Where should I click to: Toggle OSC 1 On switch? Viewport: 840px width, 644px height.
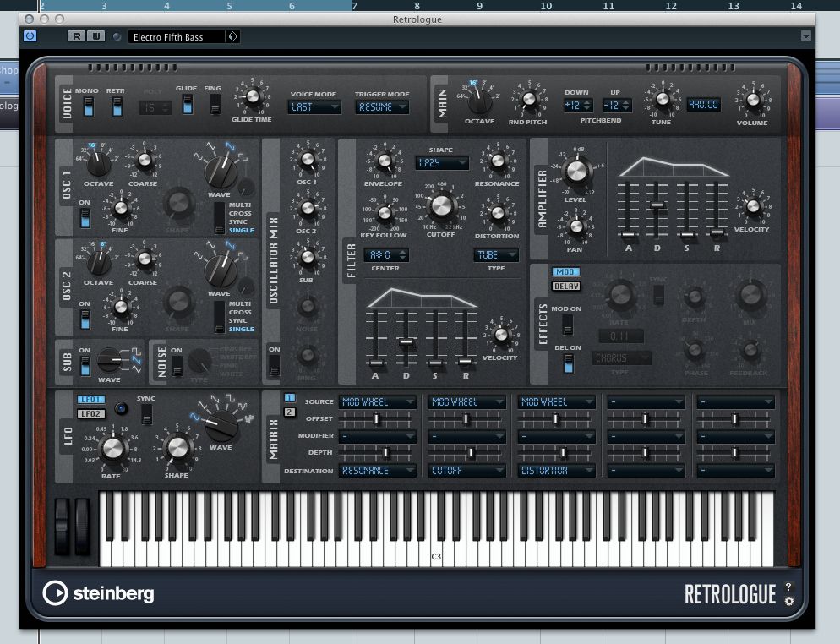(85, 218)
